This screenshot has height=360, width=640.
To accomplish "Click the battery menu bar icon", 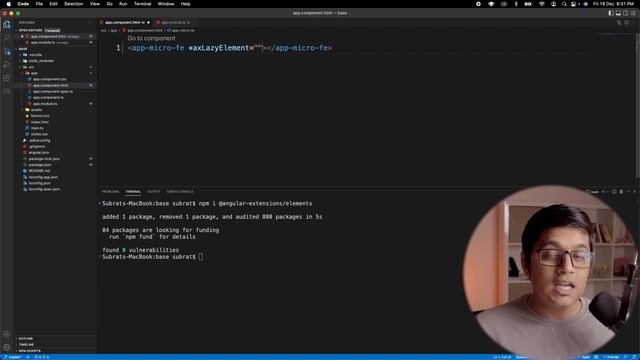I will (528, 4).
